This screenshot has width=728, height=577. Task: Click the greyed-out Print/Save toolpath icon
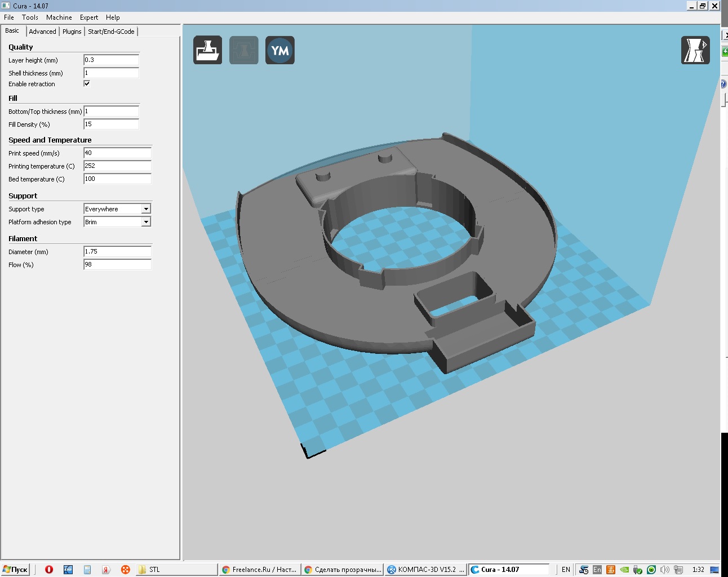243,50
